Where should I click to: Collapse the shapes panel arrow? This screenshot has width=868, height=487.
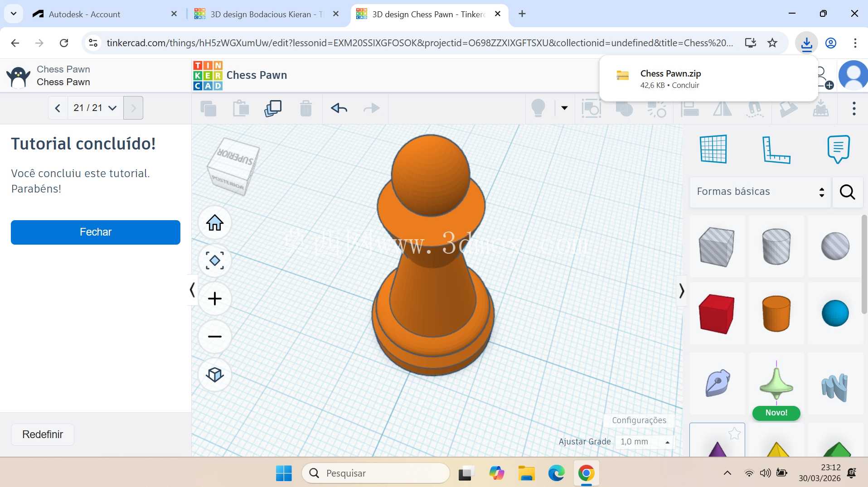tap(681, 291)
